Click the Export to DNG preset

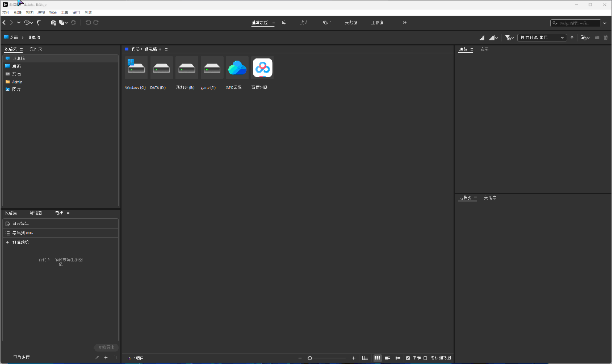tap(61, 233)
